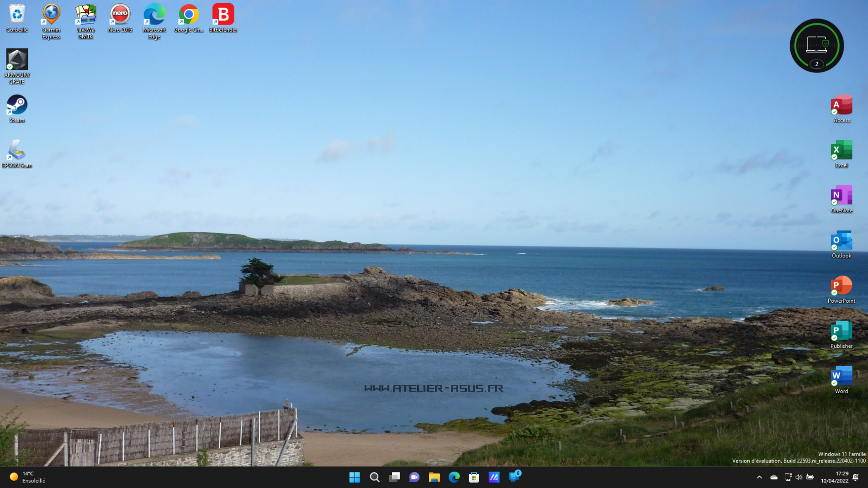Mute audio via the tray speaker icon

pyautogui.click(x=799, y=477)
